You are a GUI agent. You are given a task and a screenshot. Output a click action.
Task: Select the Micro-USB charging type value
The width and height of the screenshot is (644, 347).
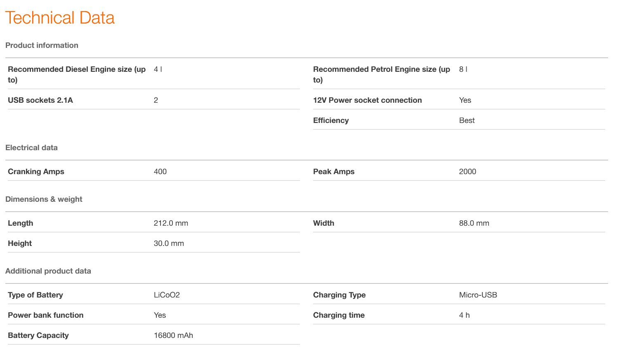pos(478,295)
